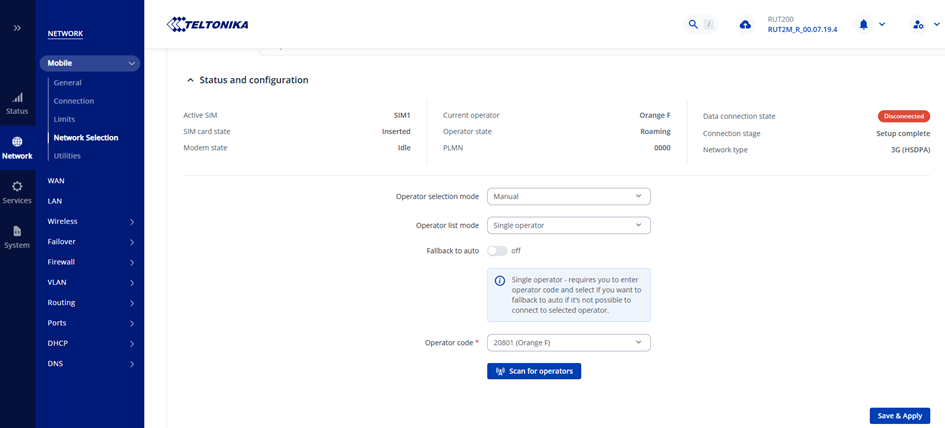The width and height of the screenshot is (945, 428).
Task: Open the Status section icon
Action: [17, 103]
